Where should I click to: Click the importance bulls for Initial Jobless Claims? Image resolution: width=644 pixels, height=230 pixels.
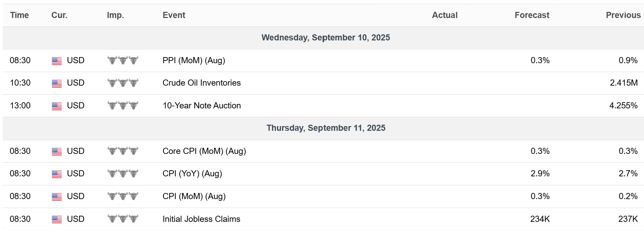pyautogui.click(x=123, y=219)
